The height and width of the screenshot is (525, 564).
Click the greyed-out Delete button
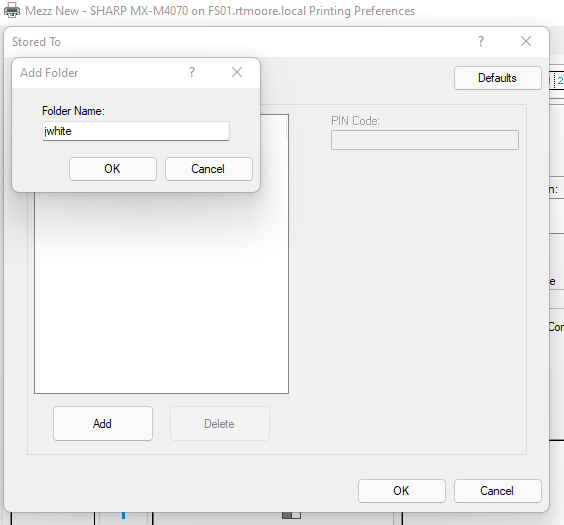pyautogui.click(x=220, y=424)
